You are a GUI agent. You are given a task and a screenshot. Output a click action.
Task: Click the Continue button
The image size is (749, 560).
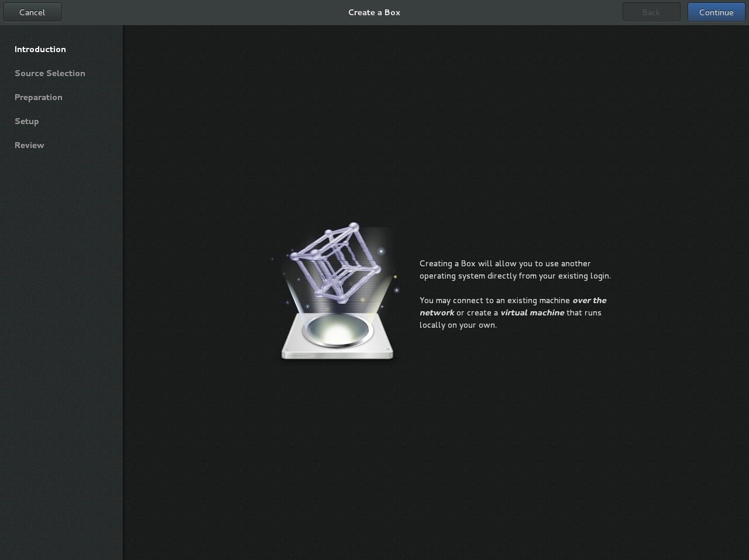pyautogui.click(x=716, y=12)
